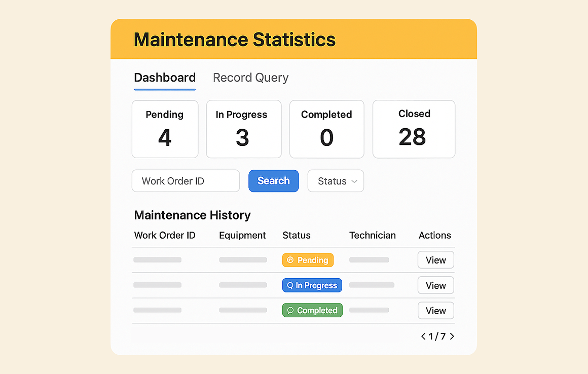Click the Pending count card
Screen dimensions: 588x374
[x=165, y=129]
